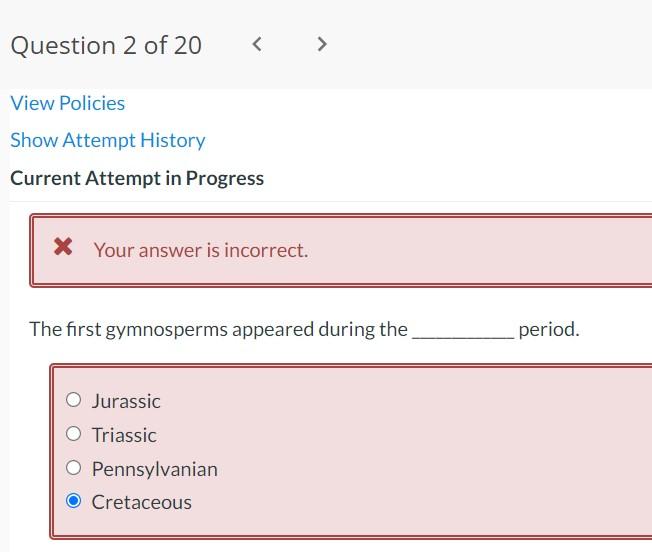The width and height of the screenshot is (652, 552).
Task: Click the word 'period.' ending the question
Action: click(x=549, y=329)
